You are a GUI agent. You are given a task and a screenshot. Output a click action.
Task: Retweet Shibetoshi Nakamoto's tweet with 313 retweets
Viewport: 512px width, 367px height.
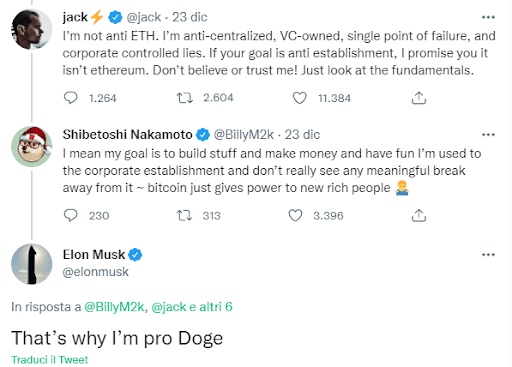(x=184, y=215)
